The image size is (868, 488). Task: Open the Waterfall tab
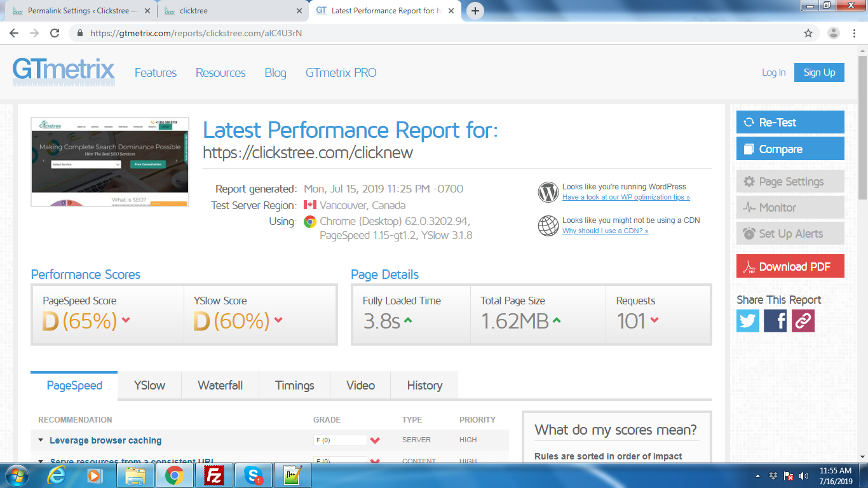220,385
